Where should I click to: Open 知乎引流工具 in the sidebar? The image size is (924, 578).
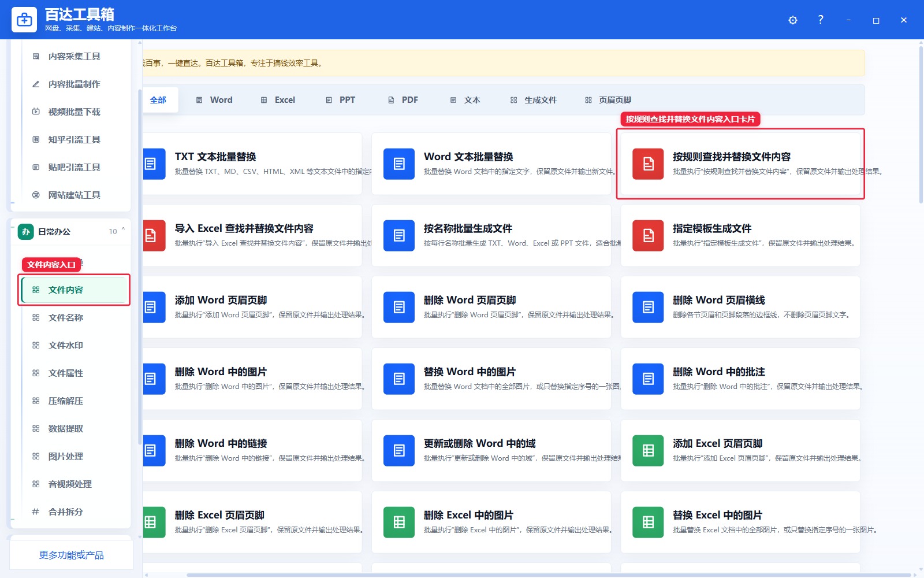pyautogui.click(x=74, y=139)
